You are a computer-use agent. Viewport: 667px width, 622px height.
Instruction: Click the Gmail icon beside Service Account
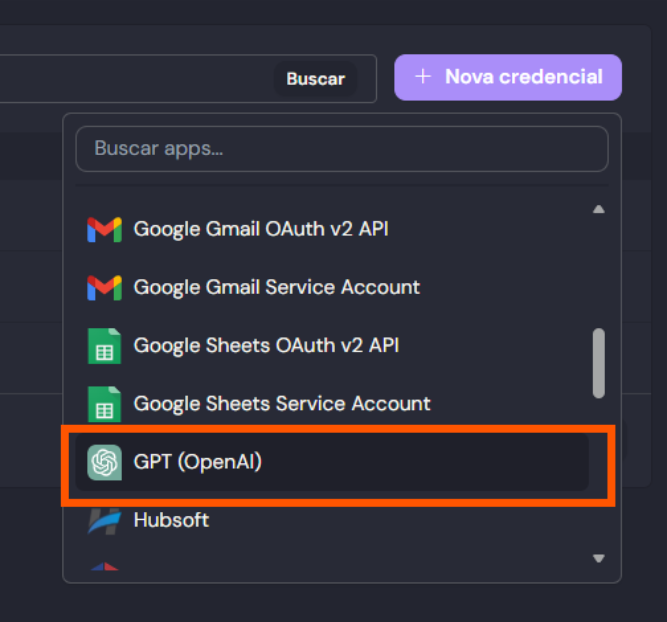(104, 288)
